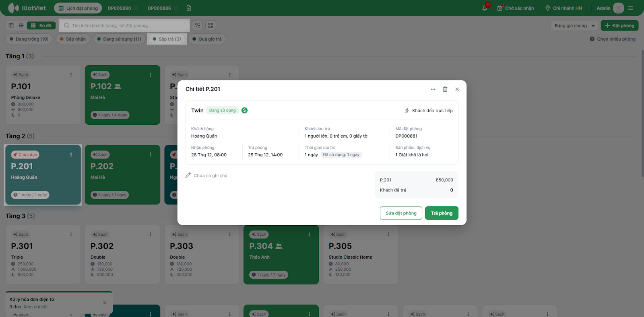Open the more options menu in P.201 details
Screen dimensions: 644x317
click(x=433, y=89)
